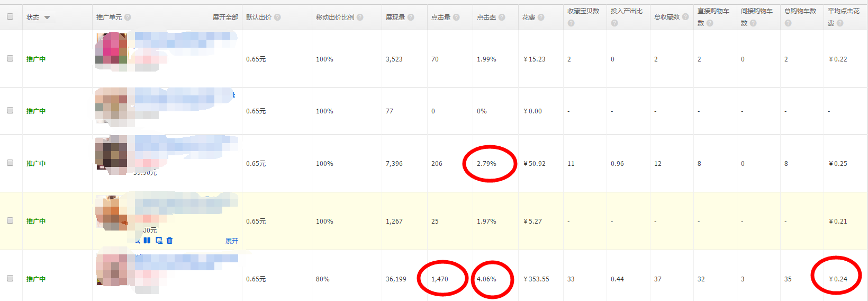Sort by the 点击量 column header
Screen dimensions: 868x301
(440, 17)
